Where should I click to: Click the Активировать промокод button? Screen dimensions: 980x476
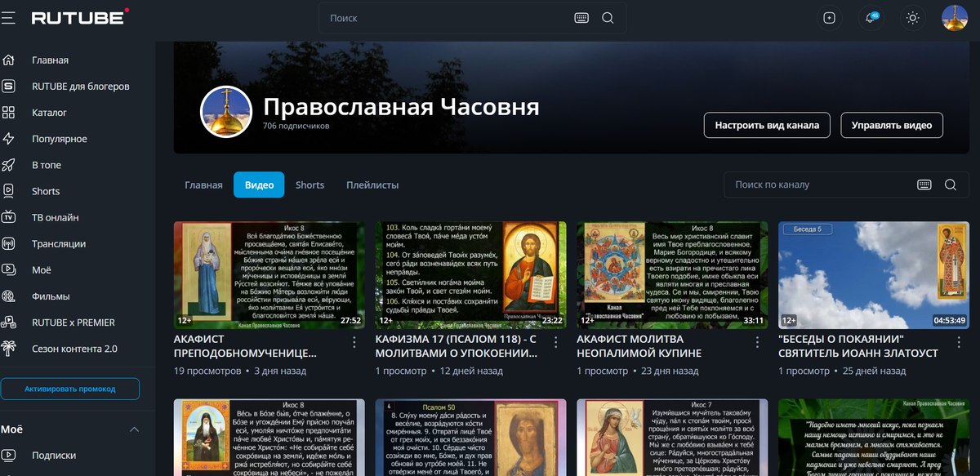[x=70, y=389]
